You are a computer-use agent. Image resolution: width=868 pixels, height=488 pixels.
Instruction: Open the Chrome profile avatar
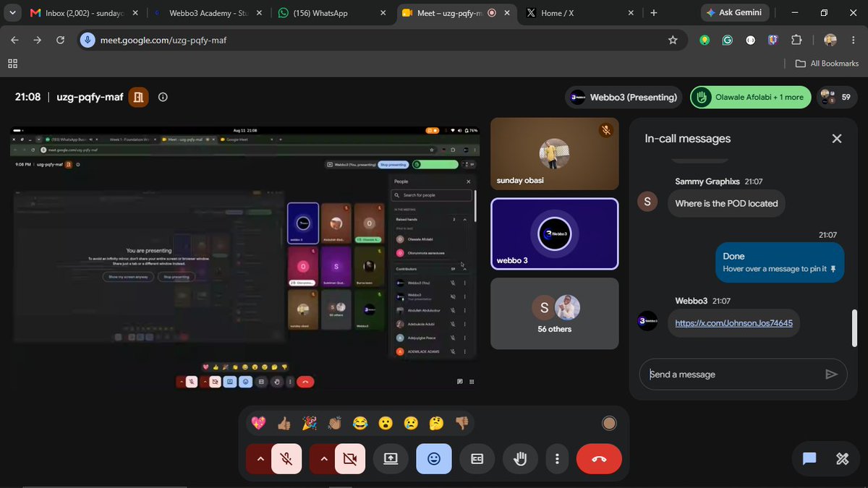(830, 40)
